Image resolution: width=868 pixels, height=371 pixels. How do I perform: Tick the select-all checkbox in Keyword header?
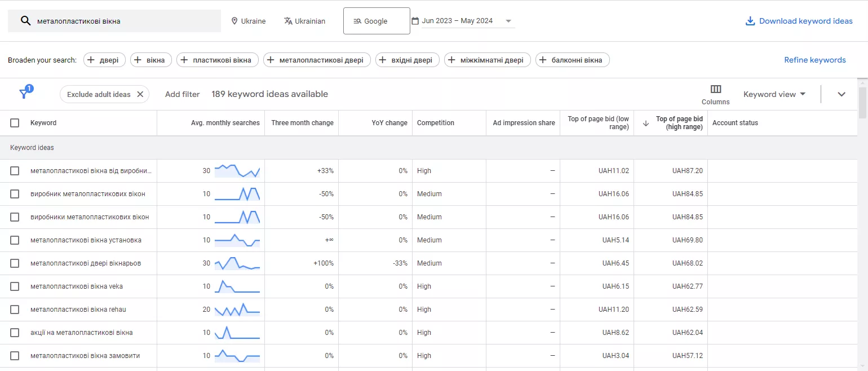[x=15, y=123]
